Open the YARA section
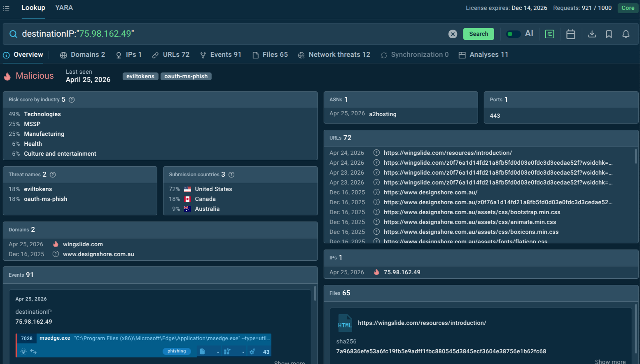Viewport: 640px width, 364px height. pyautogui.click(x=64, y=7)
